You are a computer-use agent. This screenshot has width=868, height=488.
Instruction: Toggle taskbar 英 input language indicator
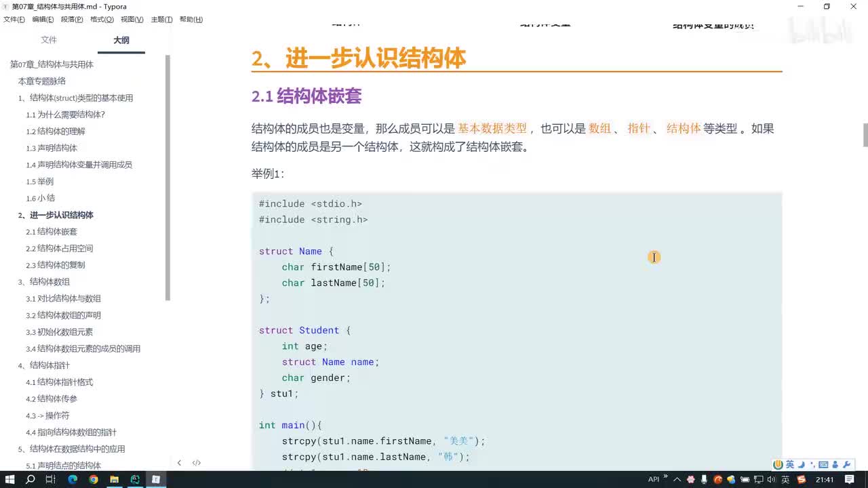[785, 480]
